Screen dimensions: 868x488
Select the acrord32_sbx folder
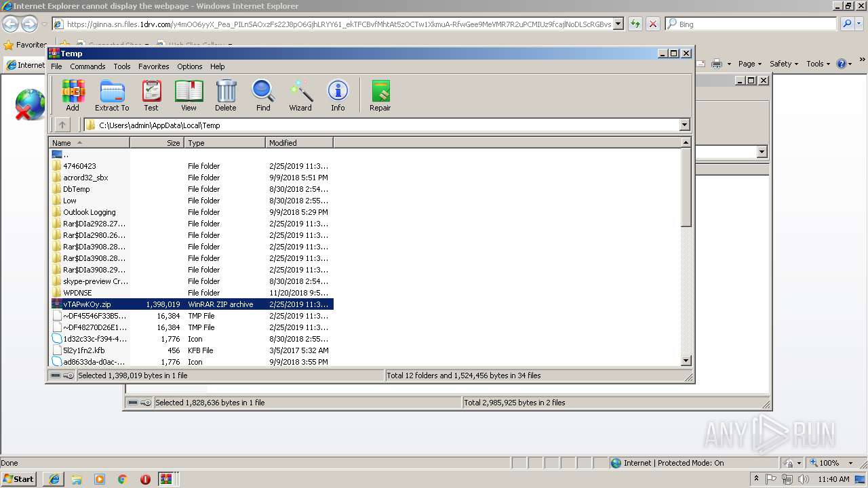[x=85, y=178]
